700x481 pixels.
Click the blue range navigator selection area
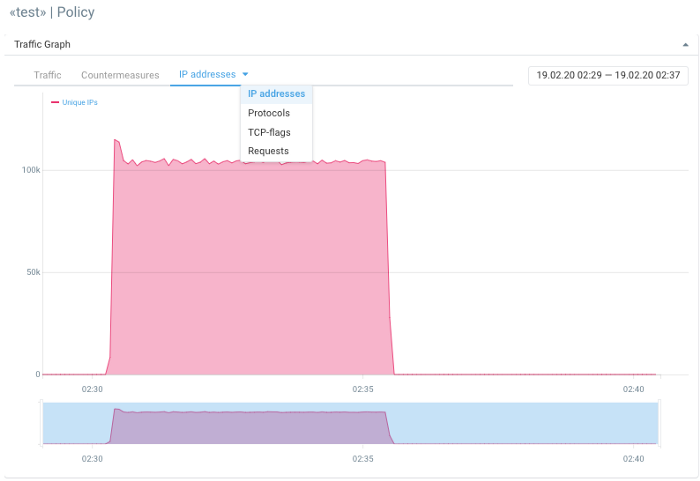(520, 423)
